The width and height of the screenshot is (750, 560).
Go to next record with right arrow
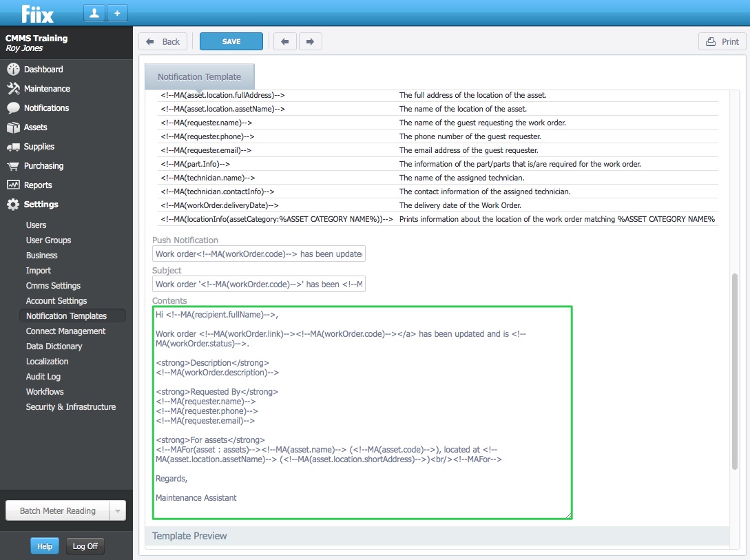tap(311, 41)
